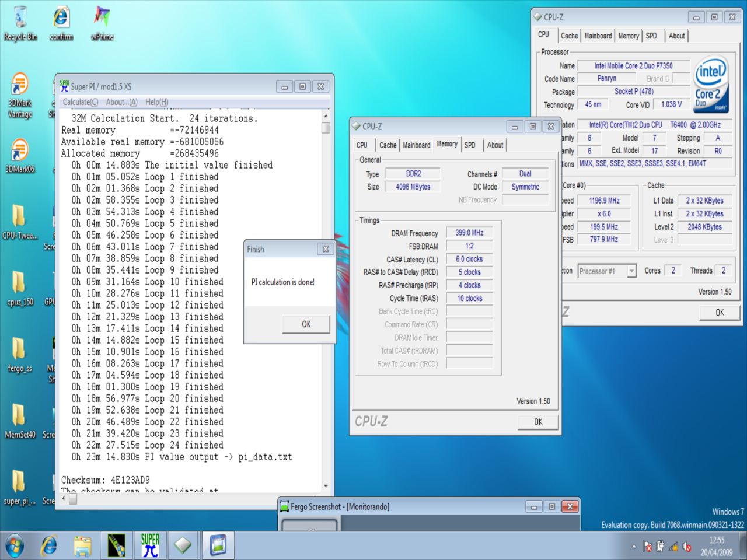The image size is (747, 560).
Task: Launch Internet Explorer from the taskbar
Action: (49, 546)
